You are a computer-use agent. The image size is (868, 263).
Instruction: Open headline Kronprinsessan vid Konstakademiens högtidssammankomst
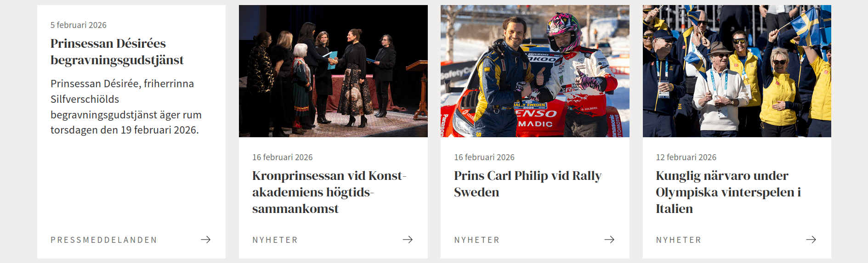coord(329,192)
